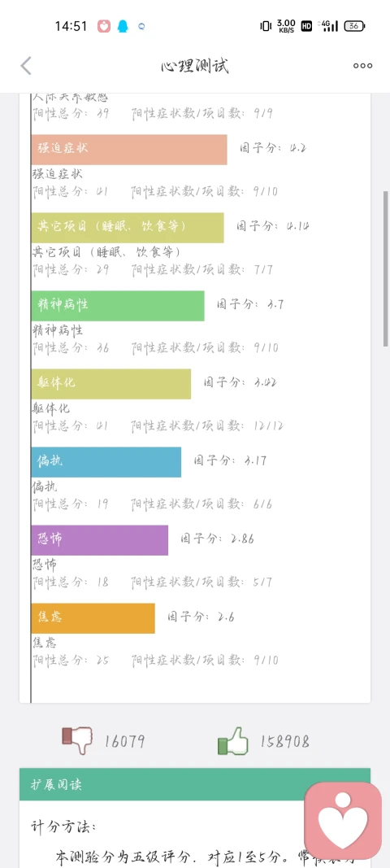Tap the back arrow in the header

[x=26, y=65]
